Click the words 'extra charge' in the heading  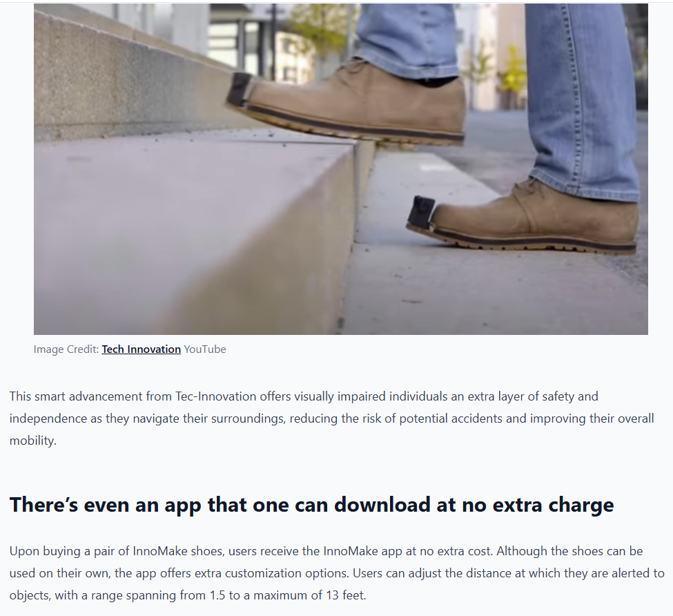[554, 504]
